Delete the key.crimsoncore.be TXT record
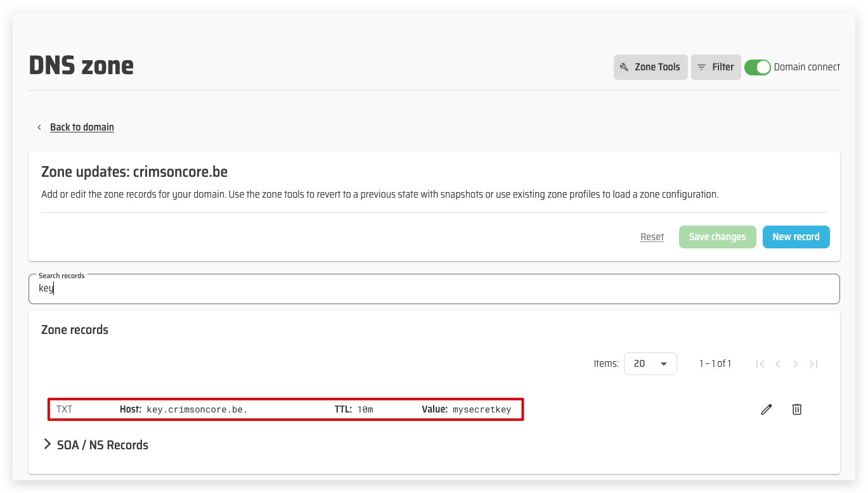 click(x=797, y=409)
